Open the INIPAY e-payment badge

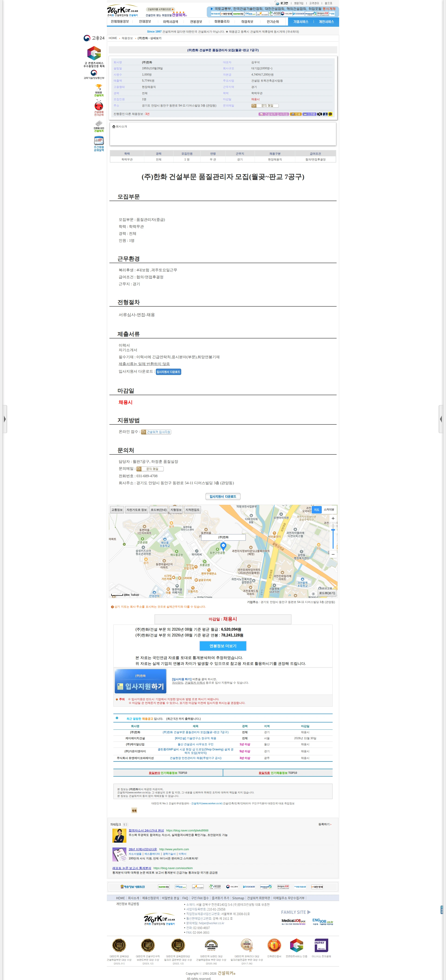[321, 945]
